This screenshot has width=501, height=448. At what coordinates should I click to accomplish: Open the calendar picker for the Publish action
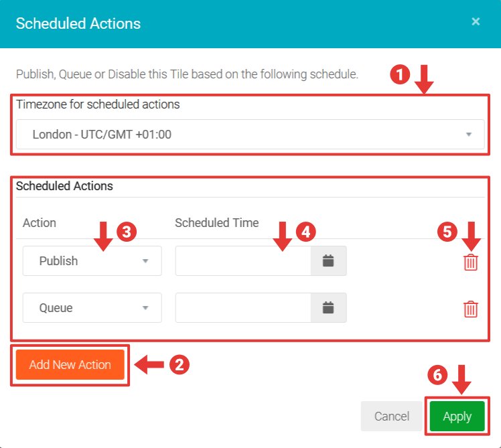[328, 261]
